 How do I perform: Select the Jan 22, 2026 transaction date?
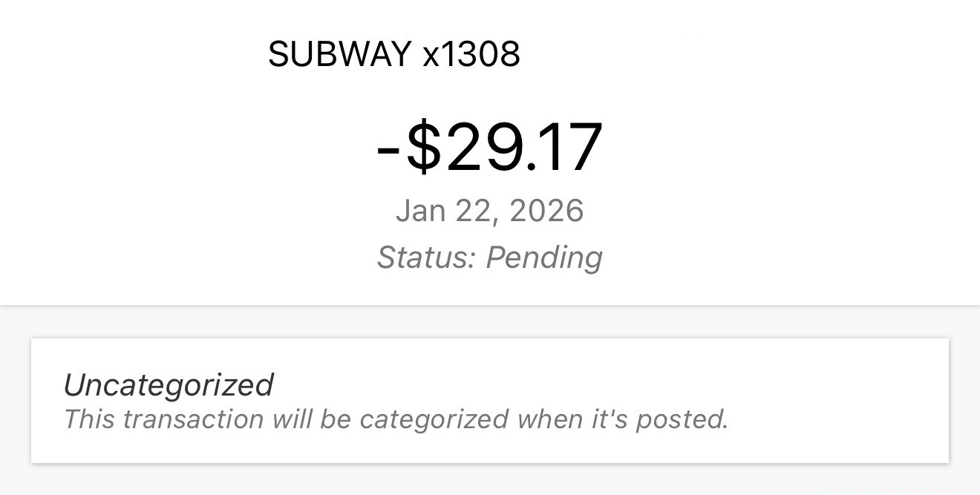[x=489, y=211]
